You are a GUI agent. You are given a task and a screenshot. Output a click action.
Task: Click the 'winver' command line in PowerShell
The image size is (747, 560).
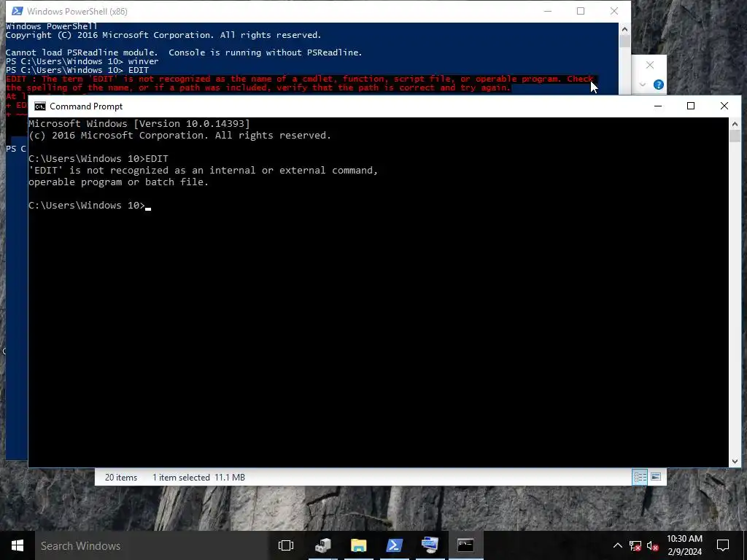[82, 61]
